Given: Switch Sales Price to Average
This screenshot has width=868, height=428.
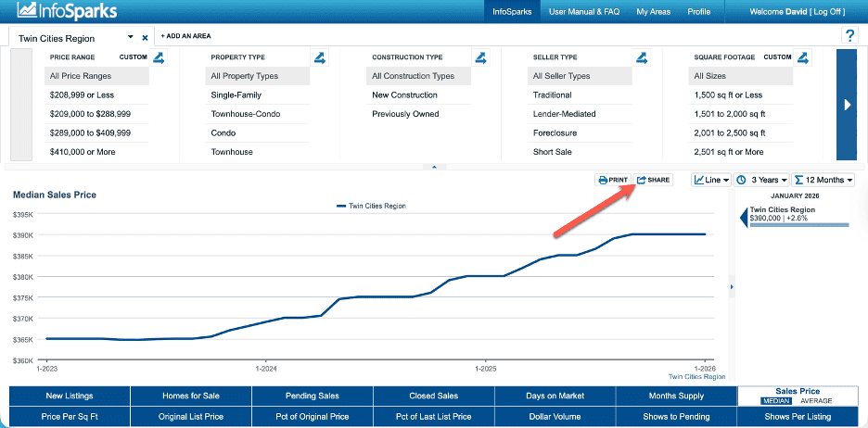Looking at the screenshot, I should tap(816, 401).
